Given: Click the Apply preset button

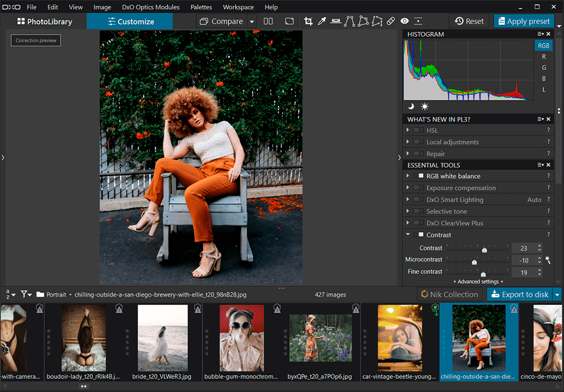Looking at the screenshot, I should 523,21.
